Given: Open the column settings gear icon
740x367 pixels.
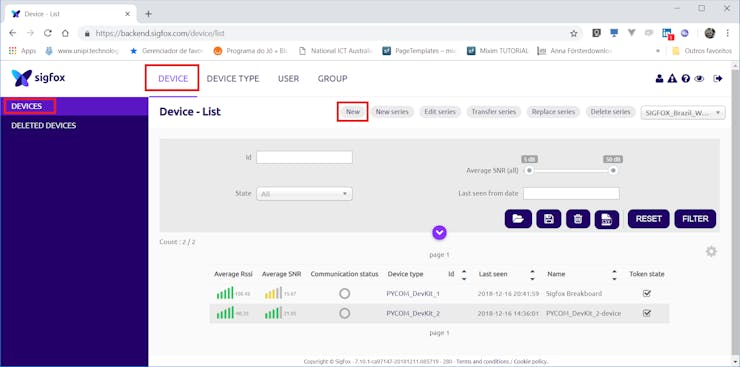Looking at the screenshot, I should point(711,251).
